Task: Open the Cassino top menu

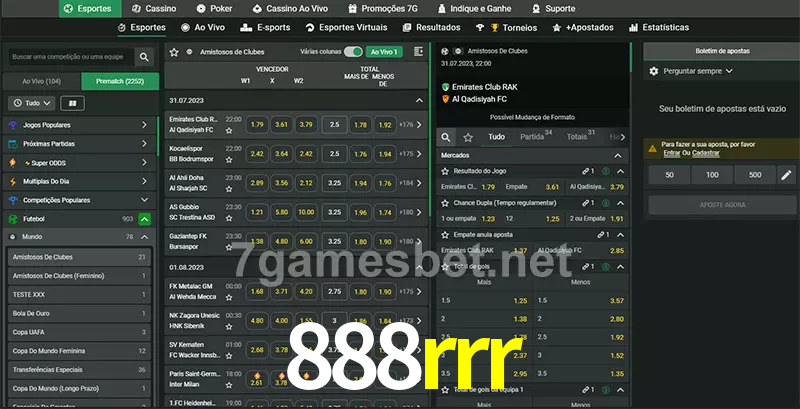Action: tap(153, 8)
